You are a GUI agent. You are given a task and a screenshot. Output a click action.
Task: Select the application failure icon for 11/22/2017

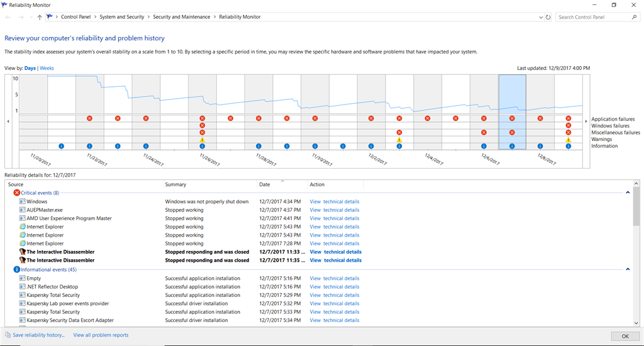click(x=89, y=118)
